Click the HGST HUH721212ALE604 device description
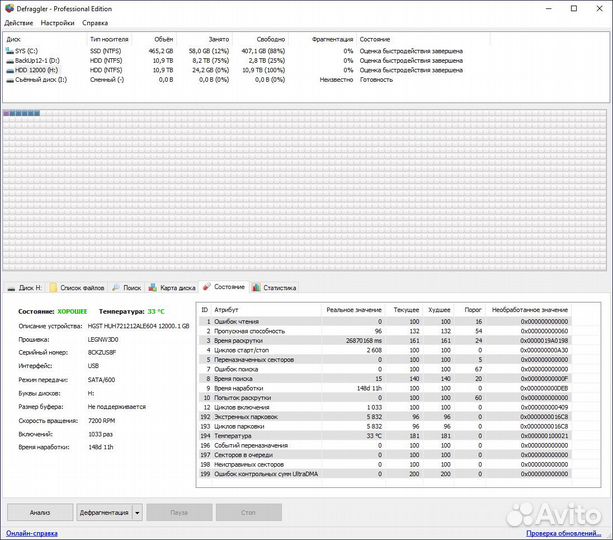Screen dimensions: 613x540 point(138,326)
